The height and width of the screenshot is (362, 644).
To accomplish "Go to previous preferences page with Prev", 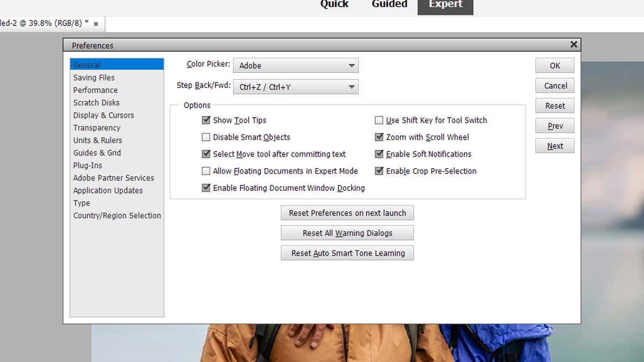I will tap(555, 125).
